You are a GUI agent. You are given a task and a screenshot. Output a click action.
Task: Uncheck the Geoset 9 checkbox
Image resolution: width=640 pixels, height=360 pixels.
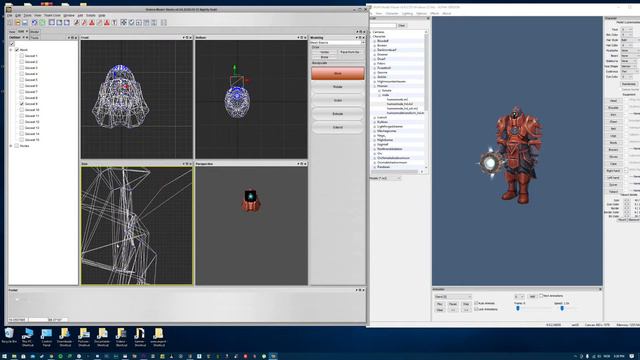[22, 104]
